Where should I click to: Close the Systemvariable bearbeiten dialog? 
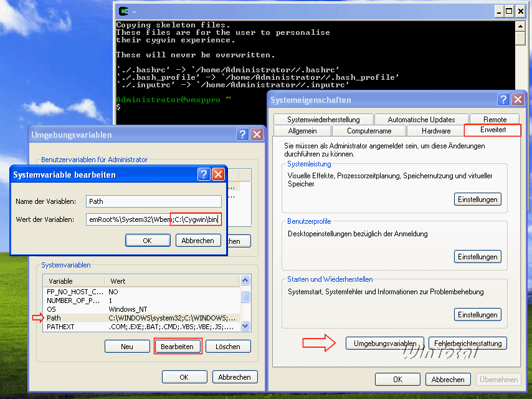[x=218, y=175]
